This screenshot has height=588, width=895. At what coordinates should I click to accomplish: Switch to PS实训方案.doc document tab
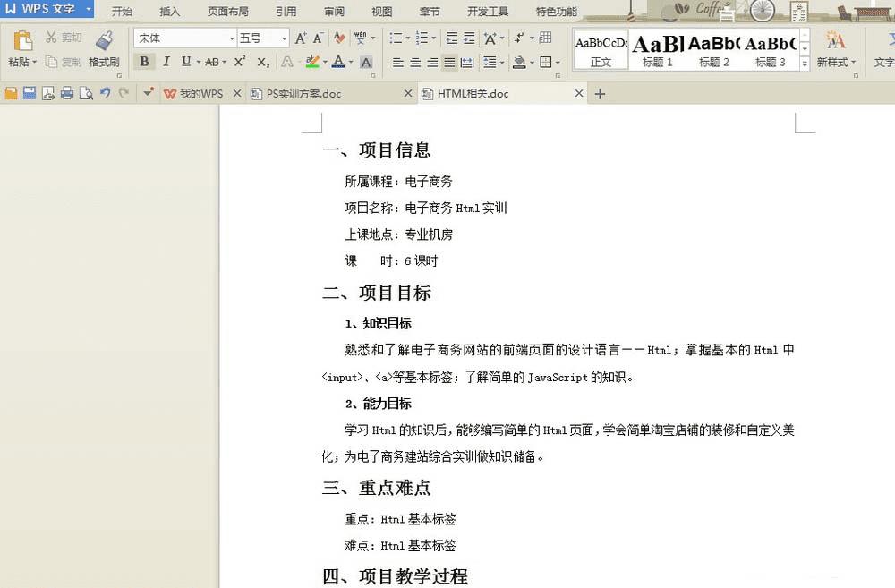tap(331, 94)
